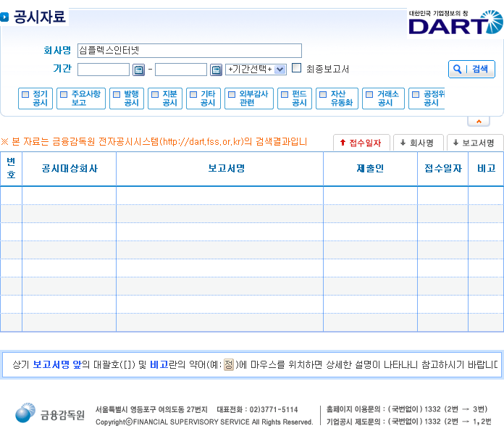This screenshot has height=431, width=504.
Task: Sort results by 보고서명 tab
Action: click(x=474, y=143)
